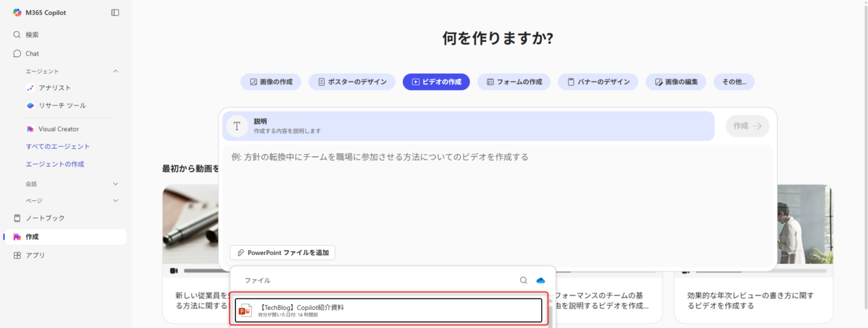Choose the 画像の編集 chip
This screenshot has width=868, height=328.
pyautogui.click(x=676, y=82)
